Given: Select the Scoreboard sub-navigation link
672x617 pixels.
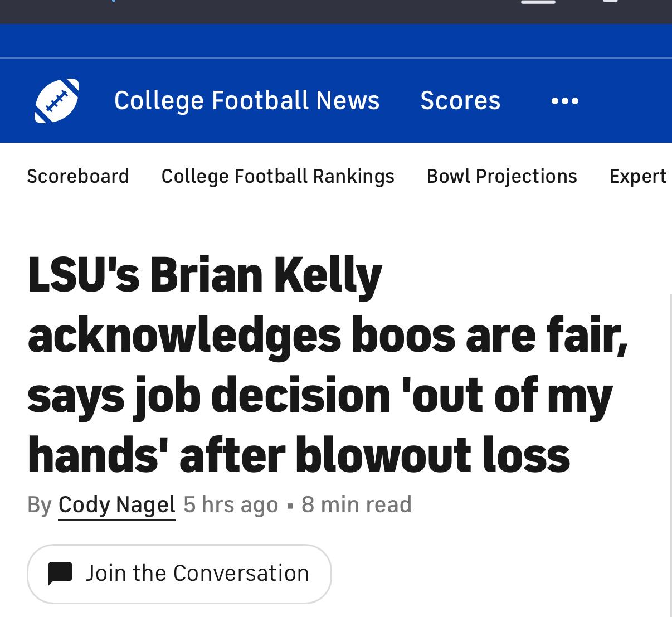Looking at the screenshot, I should point(78,176).
